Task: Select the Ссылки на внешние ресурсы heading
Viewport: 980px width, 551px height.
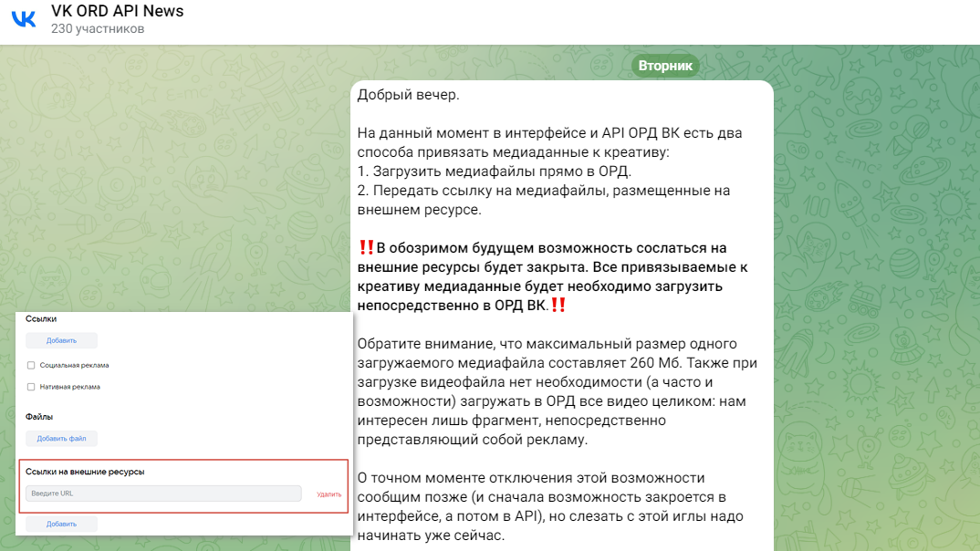Action: [85, 472]
